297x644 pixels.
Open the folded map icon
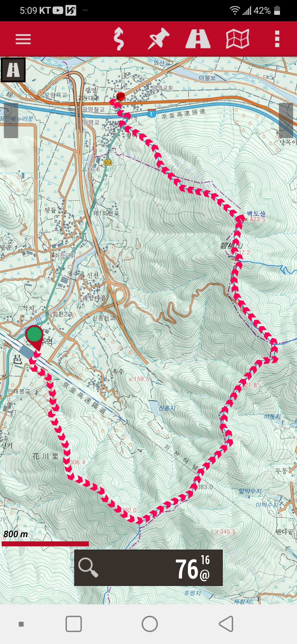click(238, 39)
